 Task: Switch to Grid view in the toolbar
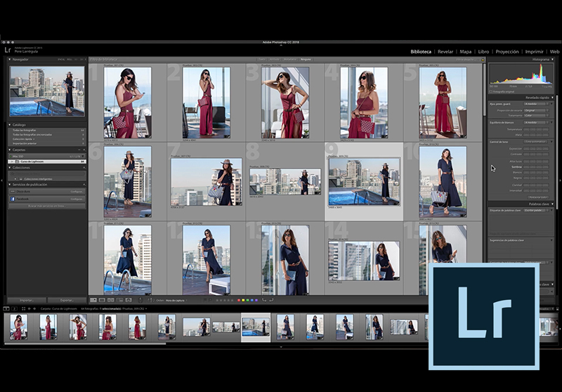(x=93, y=300)
